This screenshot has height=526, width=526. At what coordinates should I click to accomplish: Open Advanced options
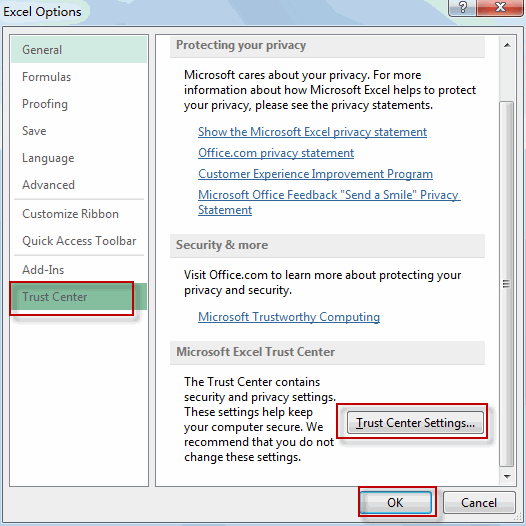pos(78,185)
